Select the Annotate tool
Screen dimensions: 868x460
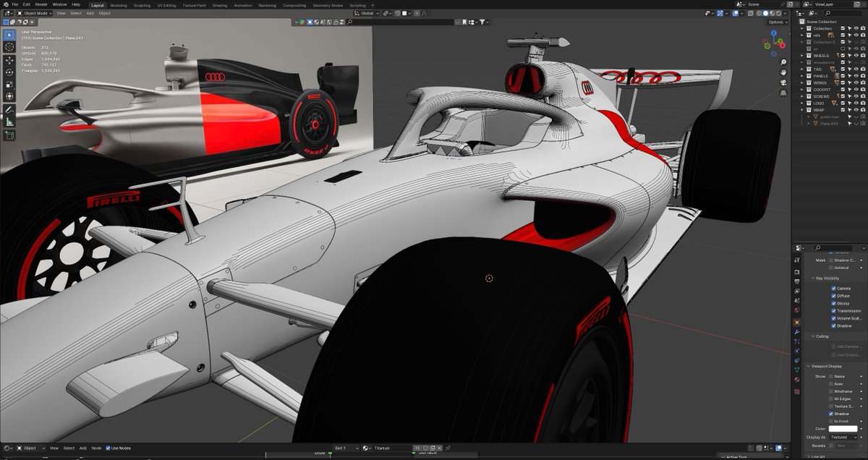9,109
